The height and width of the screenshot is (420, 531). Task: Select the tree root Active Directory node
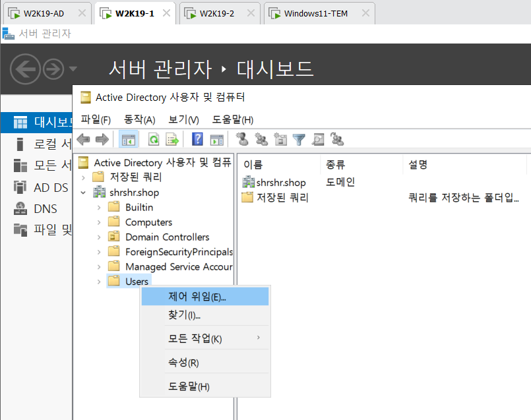click(x=155, y=162)
